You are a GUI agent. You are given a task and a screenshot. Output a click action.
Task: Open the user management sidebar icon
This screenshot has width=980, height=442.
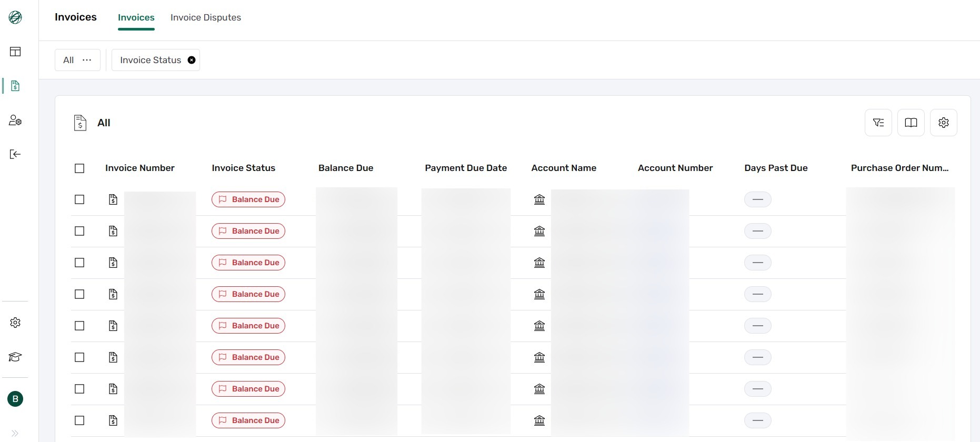pyautogui.click(x=15, y=120)
